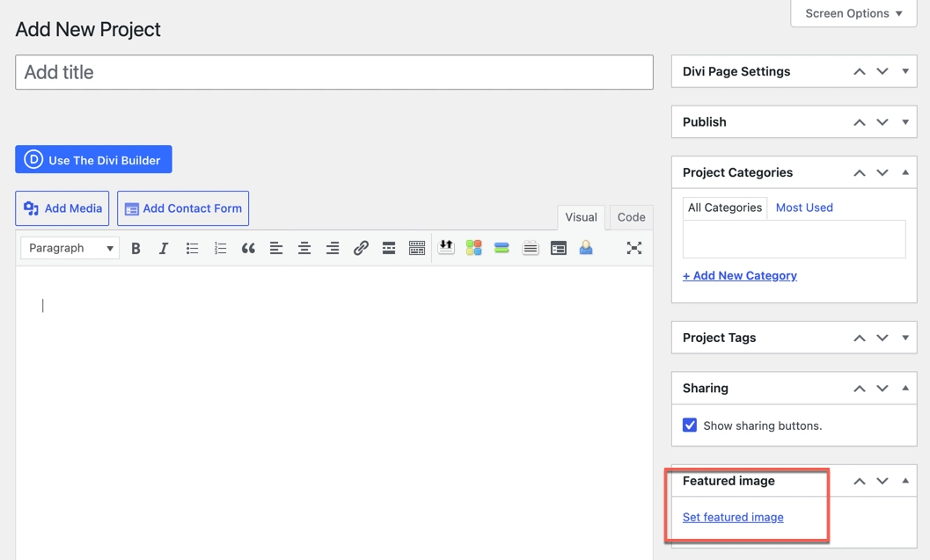Screen dimensions: 930x560
Task: Switch to the Code editor tab
Action: pos(631,217)
